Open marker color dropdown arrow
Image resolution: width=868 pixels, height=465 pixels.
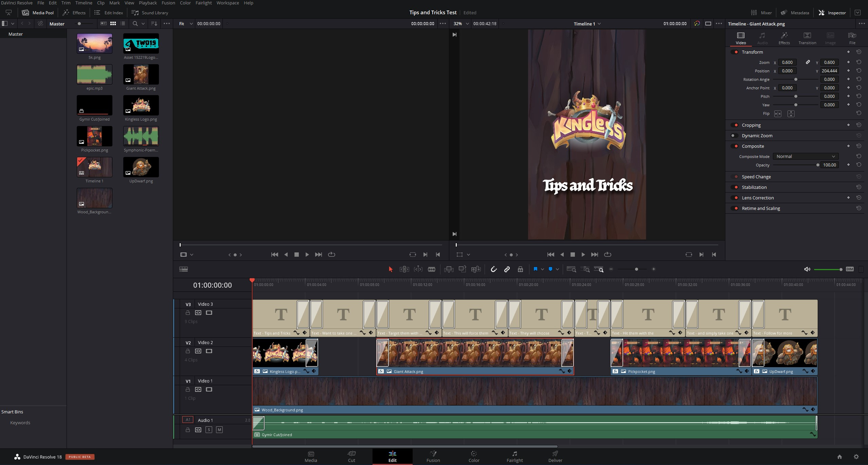pyautogui.click(x=557, y=269)
